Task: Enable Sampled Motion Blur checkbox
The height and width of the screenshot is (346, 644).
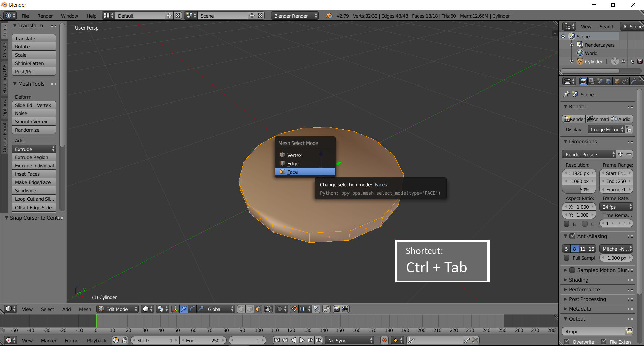Action: pyautogui.click(x=572, y=270)
